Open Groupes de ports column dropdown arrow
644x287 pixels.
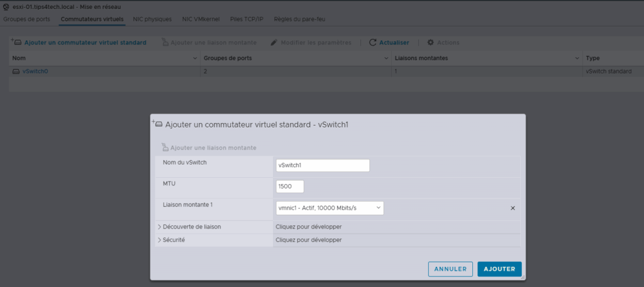coord(386,58)
